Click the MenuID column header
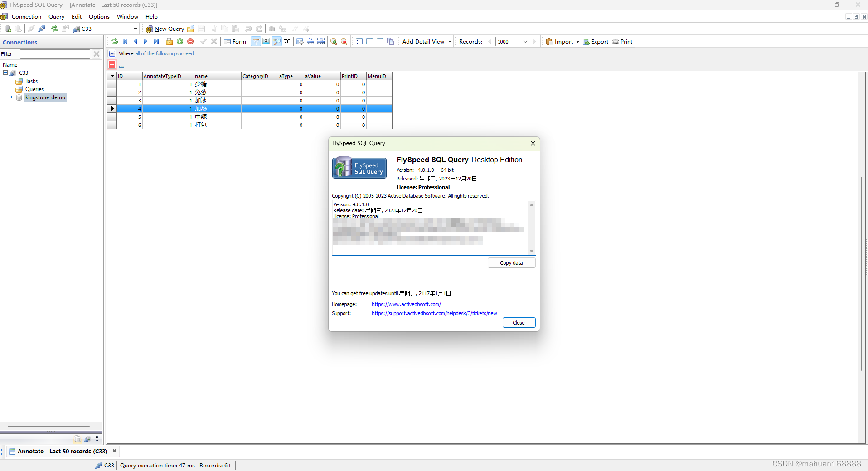 (x=379, y=76)
